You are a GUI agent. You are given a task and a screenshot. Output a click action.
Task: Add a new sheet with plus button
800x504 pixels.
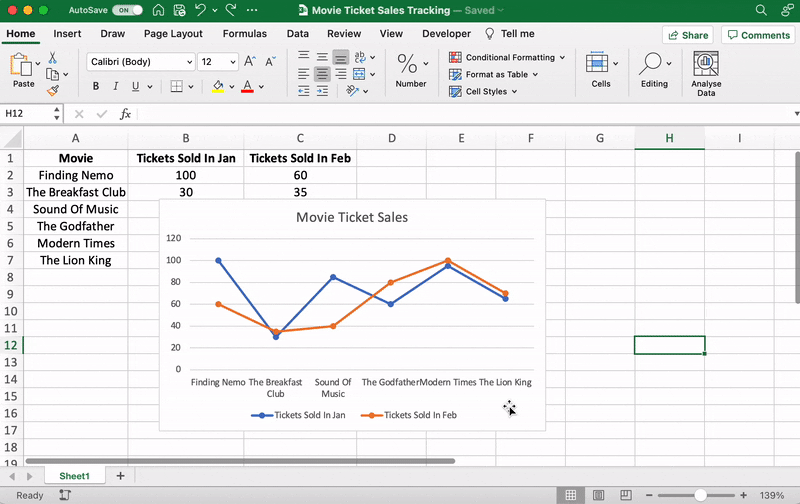pos(120,476)
